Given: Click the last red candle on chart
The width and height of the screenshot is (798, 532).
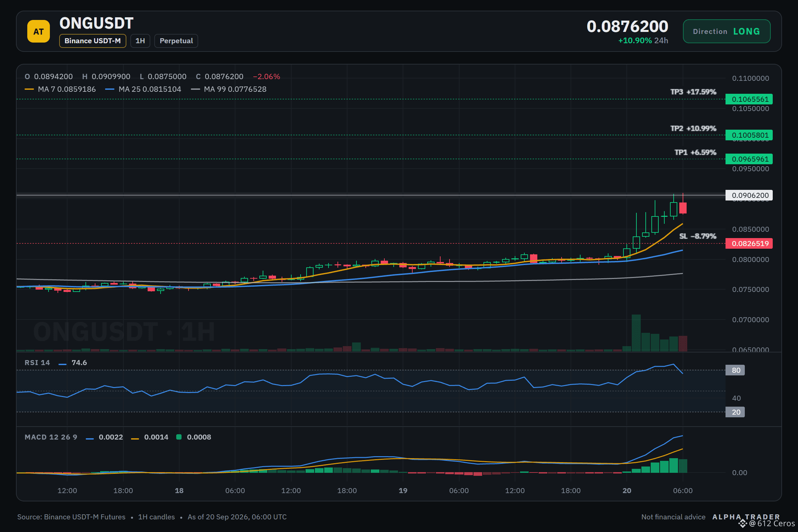Looking at the screenshot, I should pyautogui.click(x=683, y=207).
